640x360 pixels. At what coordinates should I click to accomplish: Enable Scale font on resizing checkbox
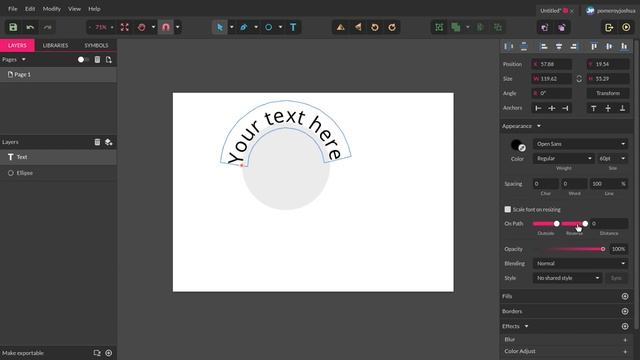(x=507, y=209)
